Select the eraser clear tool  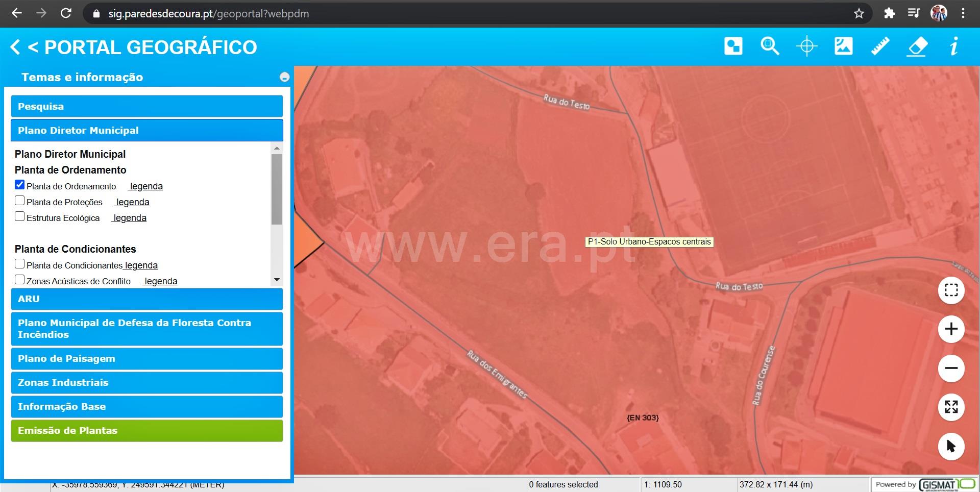coord(917,46)
